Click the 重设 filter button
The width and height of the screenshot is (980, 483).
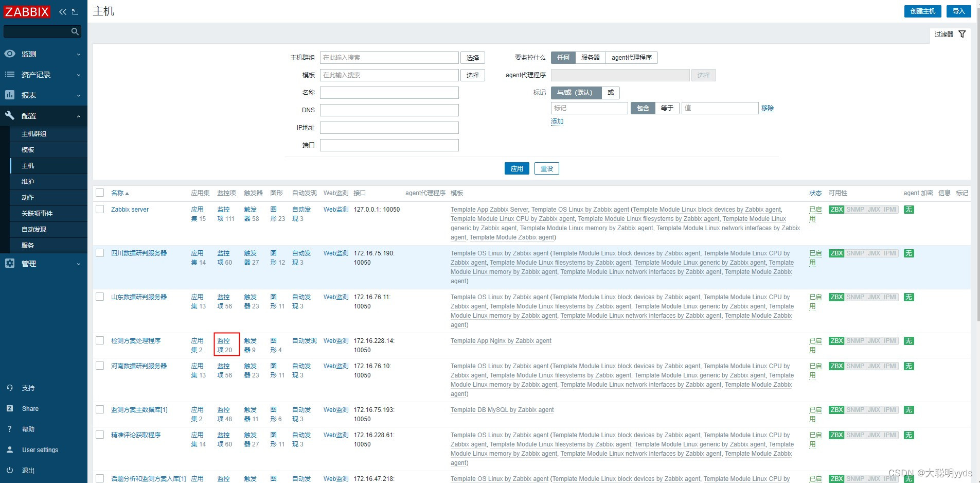click(x=546, y=168)
